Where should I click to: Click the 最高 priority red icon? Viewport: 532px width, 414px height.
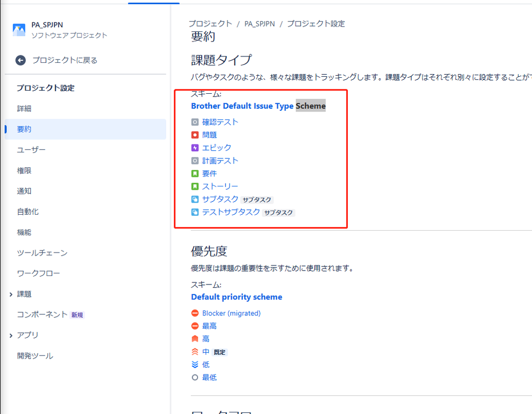pos(195,326)
